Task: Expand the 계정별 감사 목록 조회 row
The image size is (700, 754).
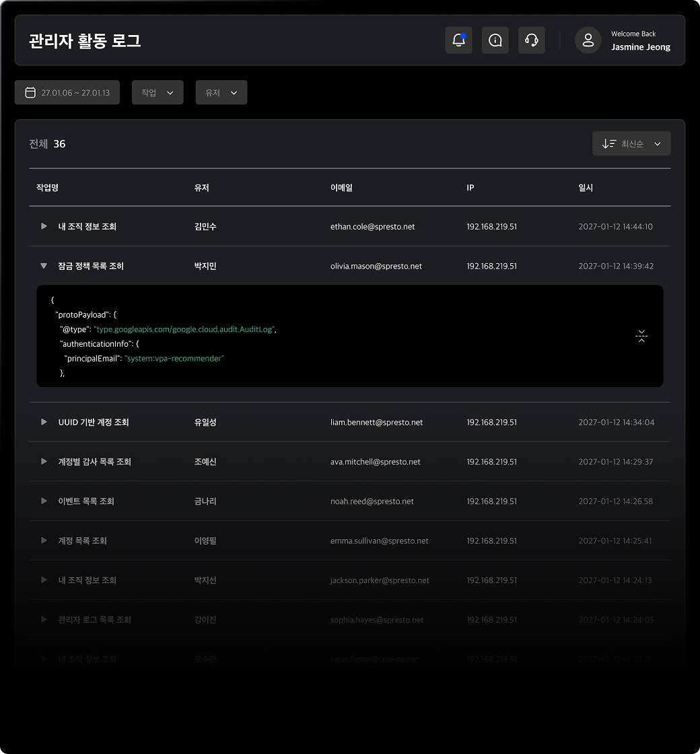Action: point(44,461)
